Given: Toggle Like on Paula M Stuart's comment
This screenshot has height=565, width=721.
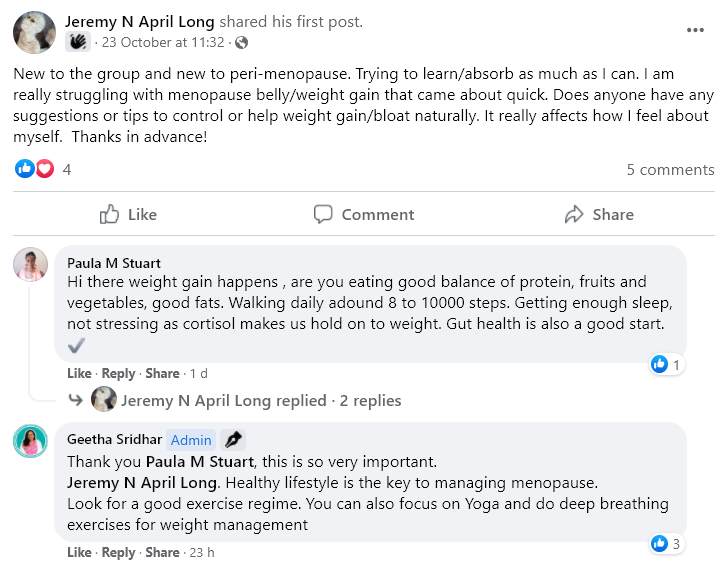Looking at the screenshot, I should pos(79,373).
